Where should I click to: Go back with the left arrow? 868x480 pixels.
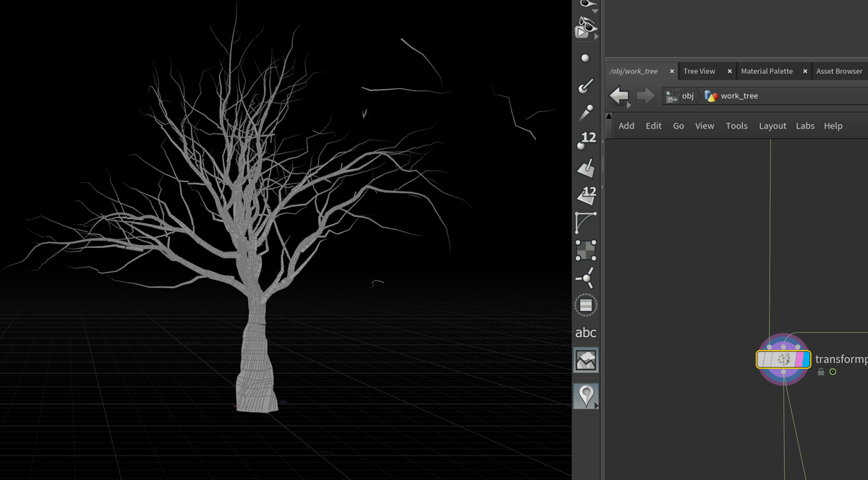(619, 95)
